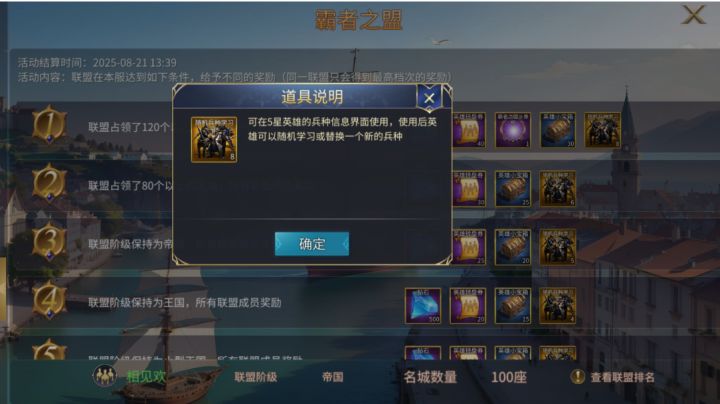The image size is (720, 404).
Task: Tap the purple orb reward in tier 1
Action: pos(513,130)
